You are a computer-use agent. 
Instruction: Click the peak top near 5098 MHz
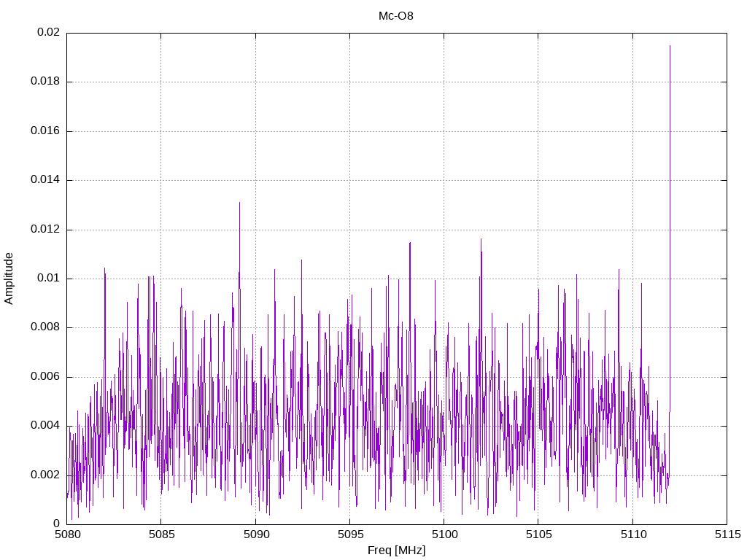click(x=410, y=243)
